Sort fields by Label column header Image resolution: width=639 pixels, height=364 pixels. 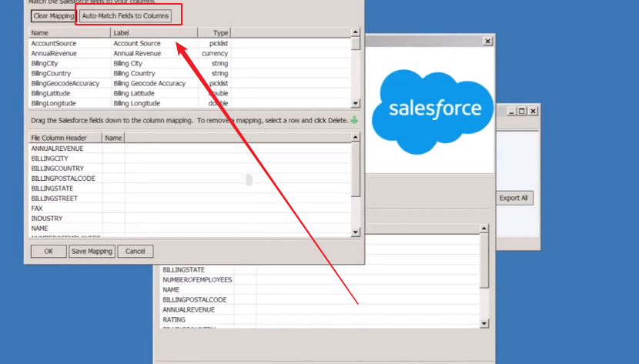click(154, 33)
